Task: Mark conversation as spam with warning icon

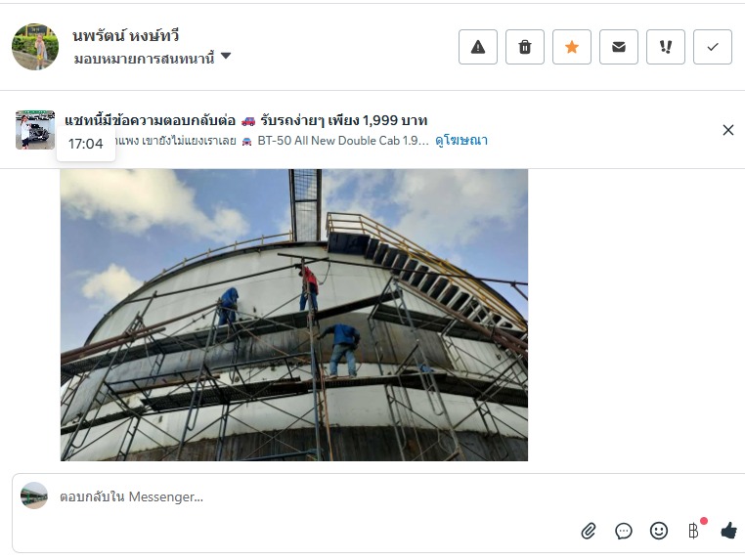Action: (477, 47)
